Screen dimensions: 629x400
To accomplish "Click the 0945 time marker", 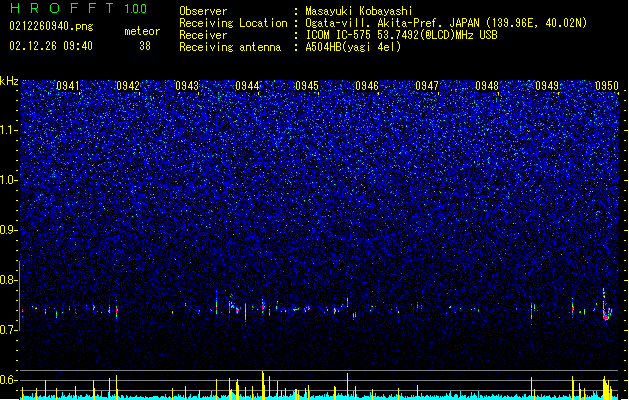I will (x=307, y=86).
